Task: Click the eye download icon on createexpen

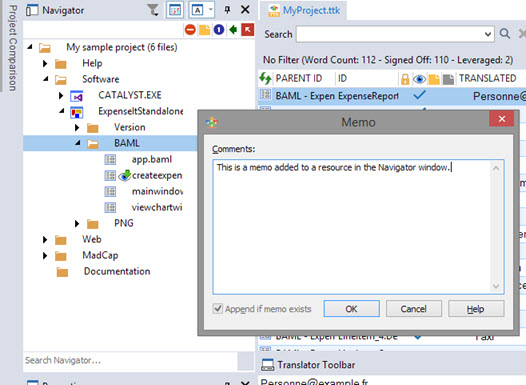Action: click(x=125, y=175)
